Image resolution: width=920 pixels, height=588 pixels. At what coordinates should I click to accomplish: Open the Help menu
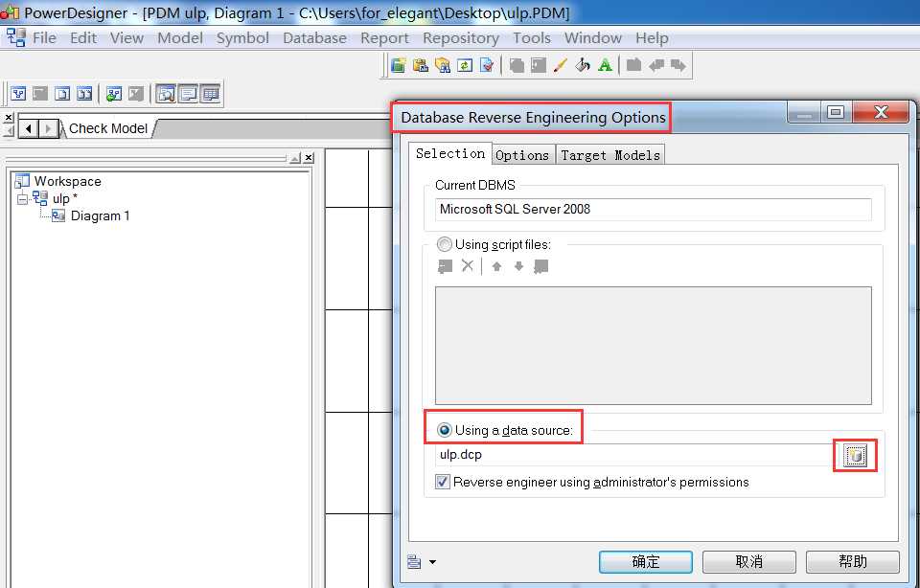tap(652, 38)
